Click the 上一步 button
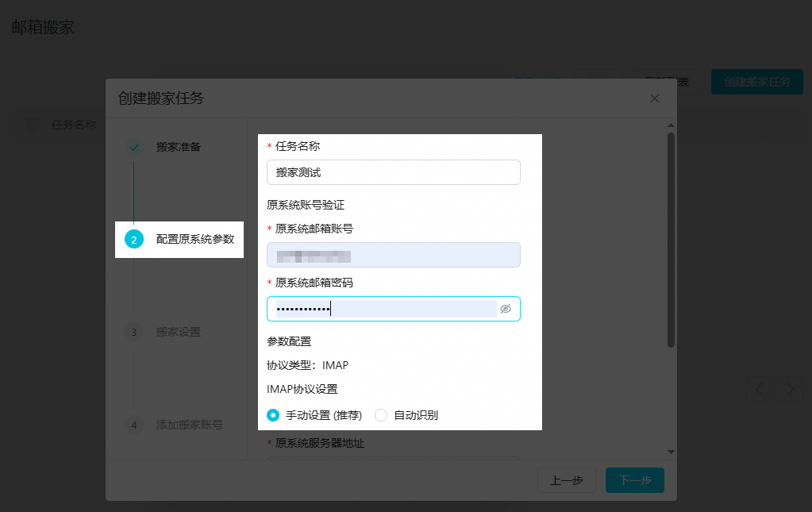 coord(567,480)
